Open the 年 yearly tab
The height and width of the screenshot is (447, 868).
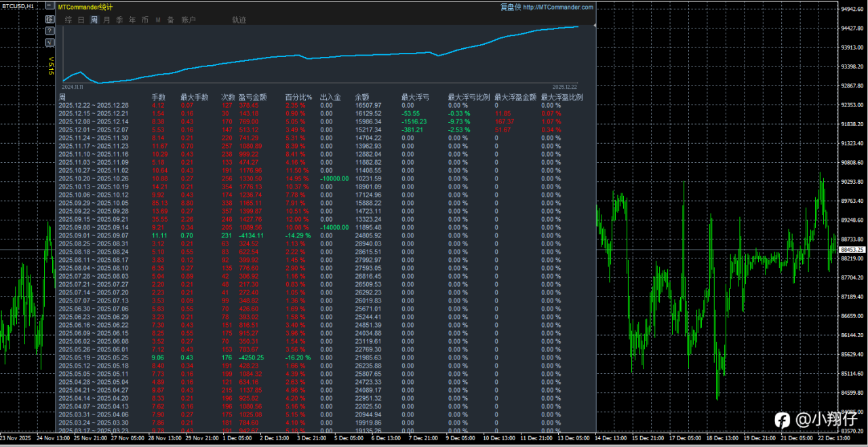point(132,20)
